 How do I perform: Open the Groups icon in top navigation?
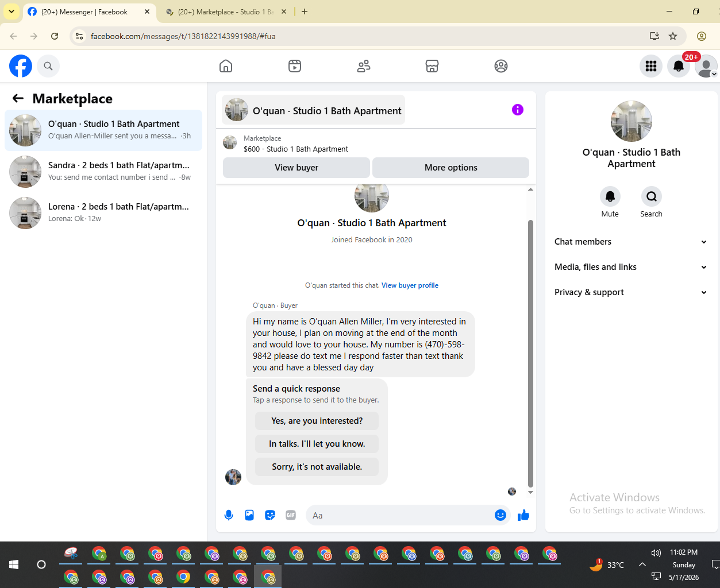[x=501, y=66]
